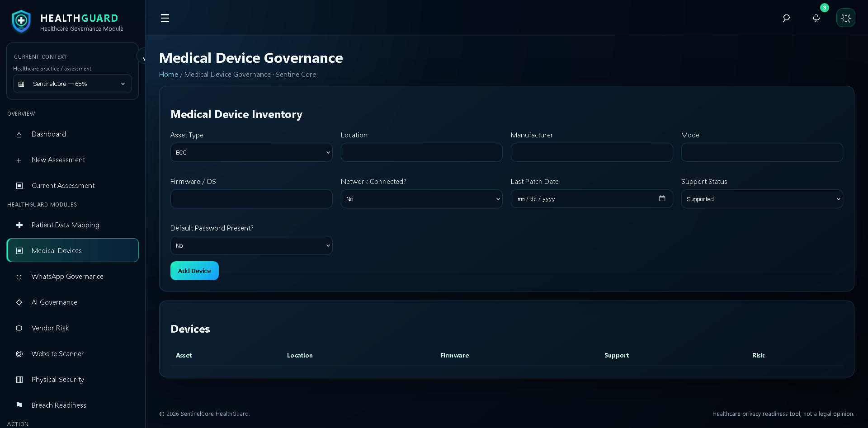868x428 pixels.
Task: Click the Breach Readiness flag icon
Action: pos(19,405)
